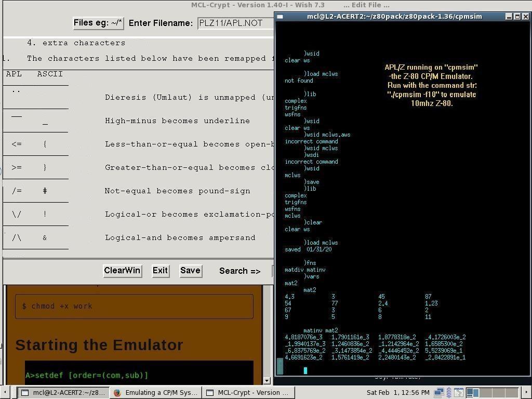
Task: Click the 'Search =>' label in MCL-Crypt
Action: tap(240, 271)
